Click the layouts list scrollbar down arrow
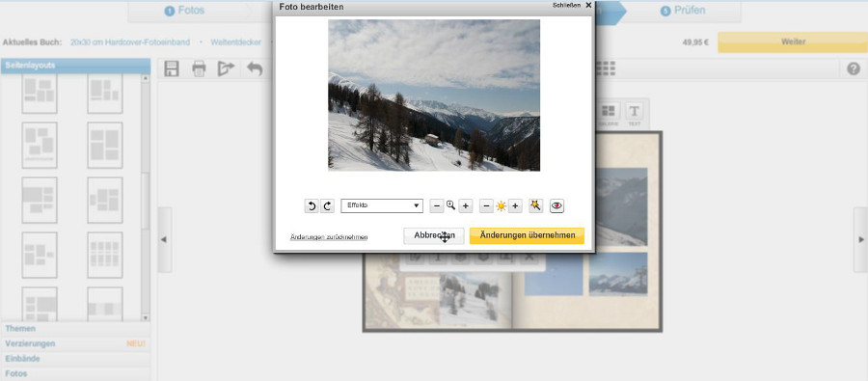 tap(146, 318)
